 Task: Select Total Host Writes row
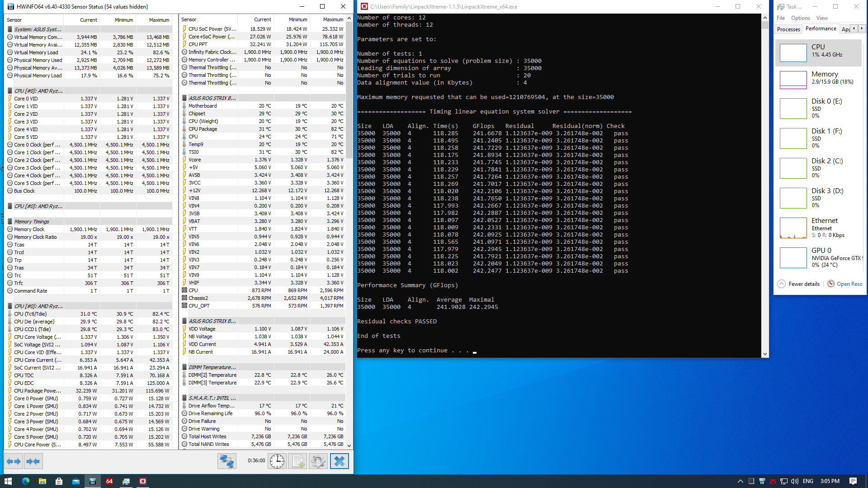click(263, 436)
